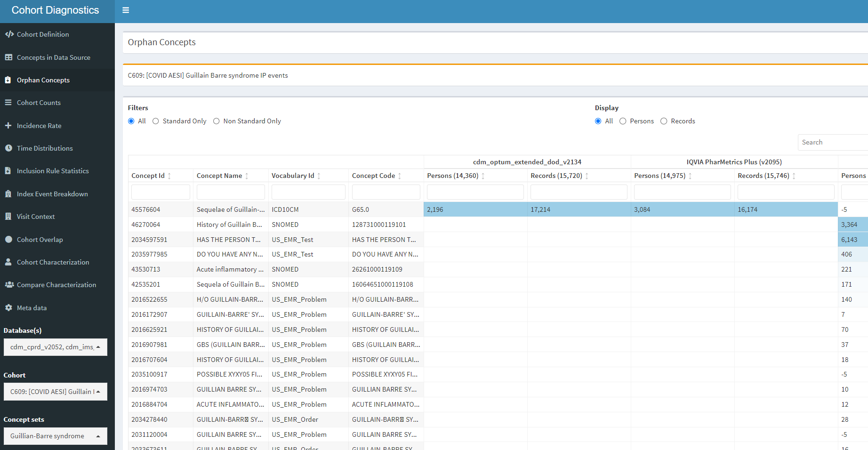Select Index Event Breakdown
The height and width of the screenshot is (450, 868).
click(52, 193)
